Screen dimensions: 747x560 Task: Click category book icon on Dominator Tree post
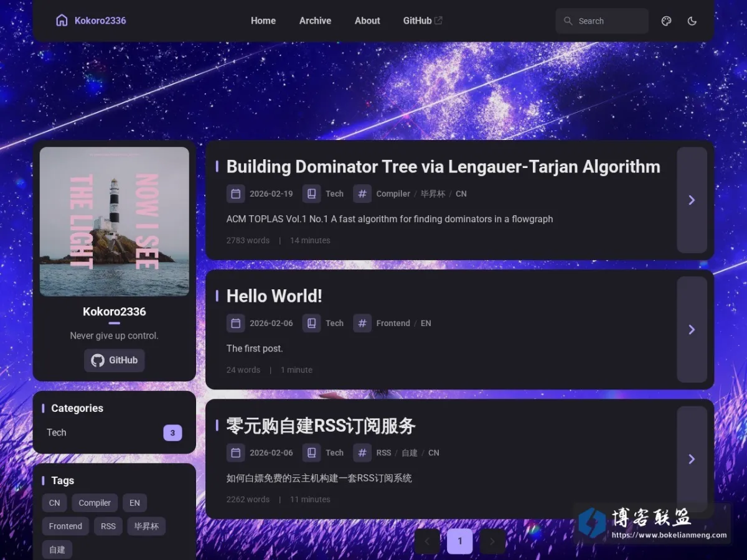312,194
